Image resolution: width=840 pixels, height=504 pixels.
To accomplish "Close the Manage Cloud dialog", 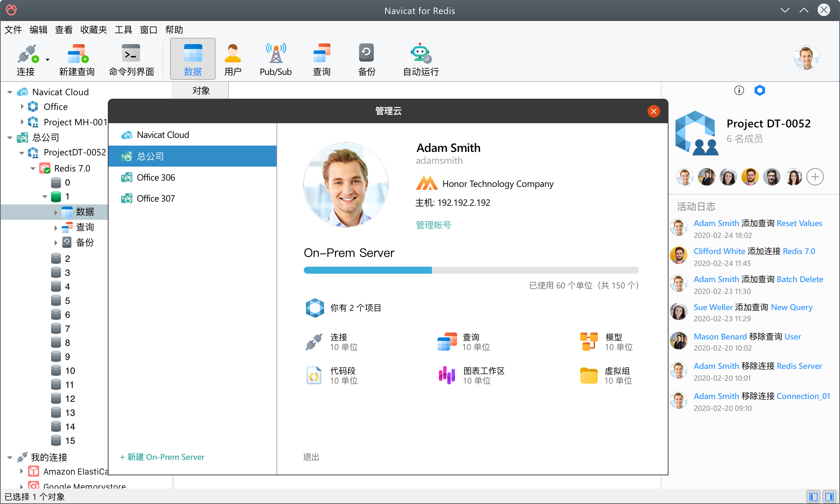I will tap(653, 111).
